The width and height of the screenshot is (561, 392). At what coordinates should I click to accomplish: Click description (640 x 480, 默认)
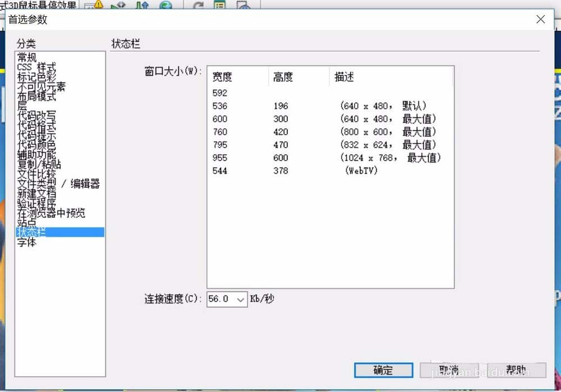coord(383,106)
